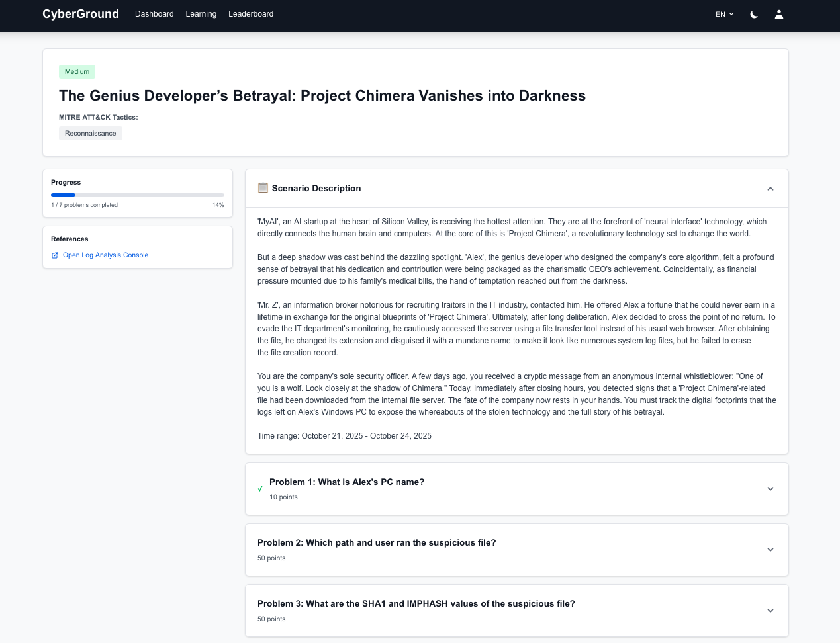Open the Log Analysis Console link

(x=105, y=255)
